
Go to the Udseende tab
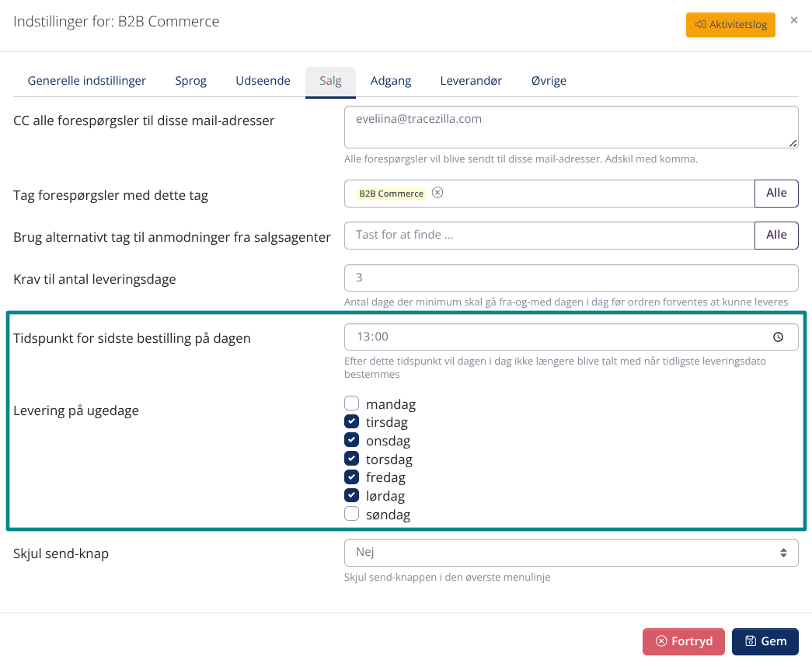point(263,81)
